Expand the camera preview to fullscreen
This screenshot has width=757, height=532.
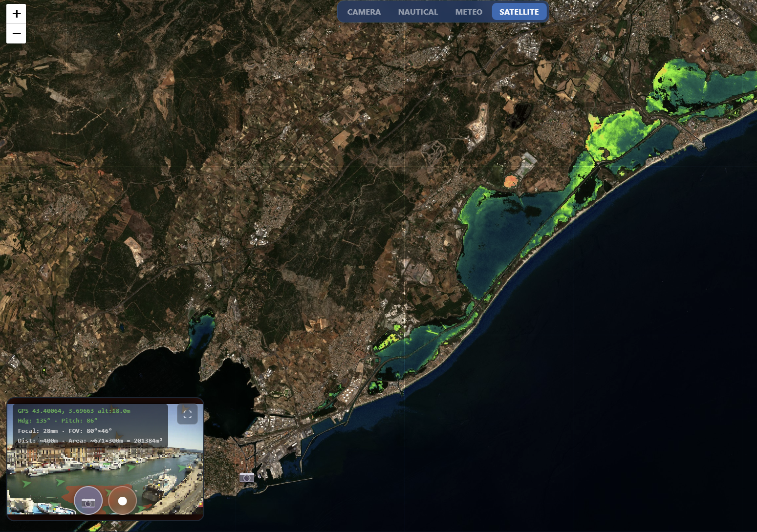coord(187,414)
